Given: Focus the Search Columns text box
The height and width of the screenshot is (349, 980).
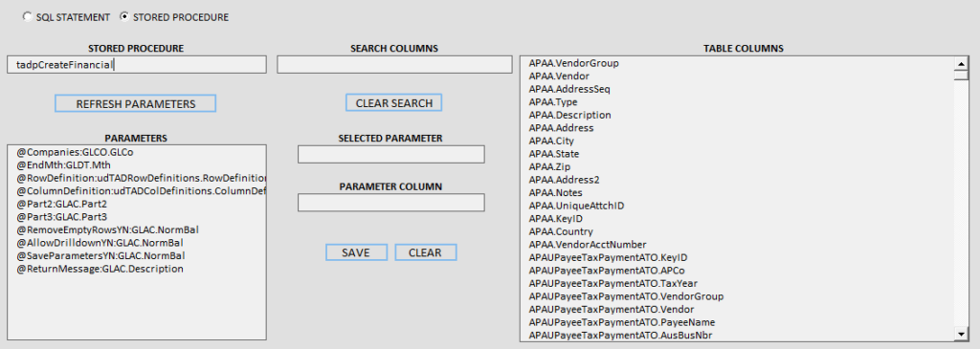Looking at the screenshot, I should pos(394,65).
